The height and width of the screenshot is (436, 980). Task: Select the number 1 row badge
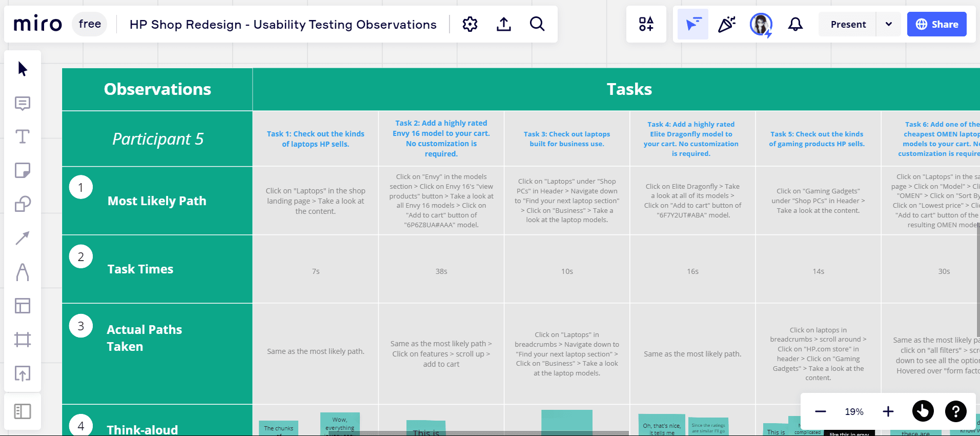[81, 188]
